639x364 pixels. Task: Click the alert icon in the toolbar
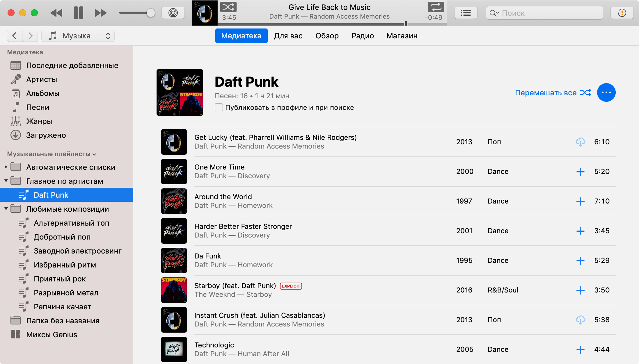(x=622, y=13)
